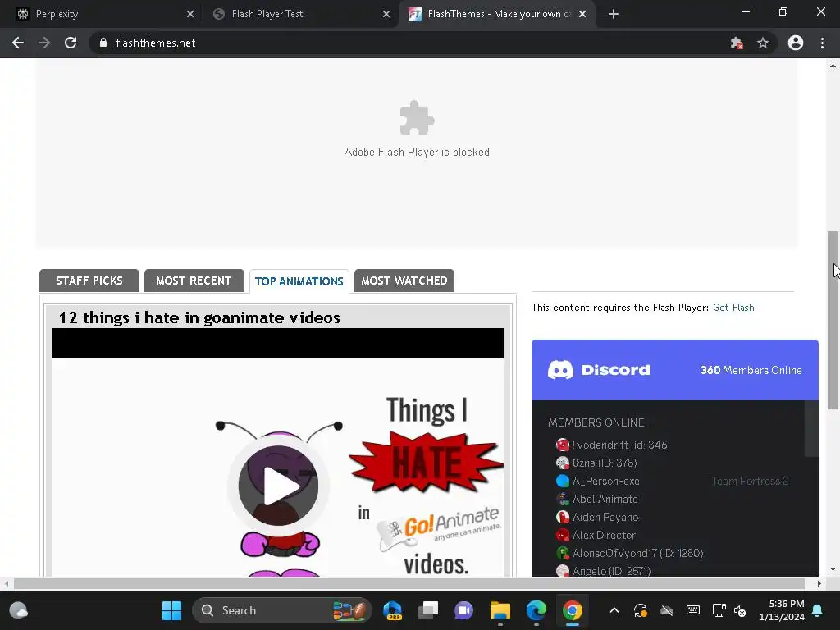Screen dimensions: 840x630
Task: Open the '12 things i hate' video title
Action: coord(199,317)
